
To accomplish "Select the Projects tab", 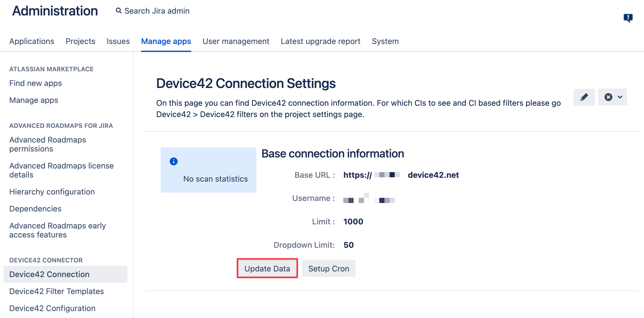I will [80, 41].
